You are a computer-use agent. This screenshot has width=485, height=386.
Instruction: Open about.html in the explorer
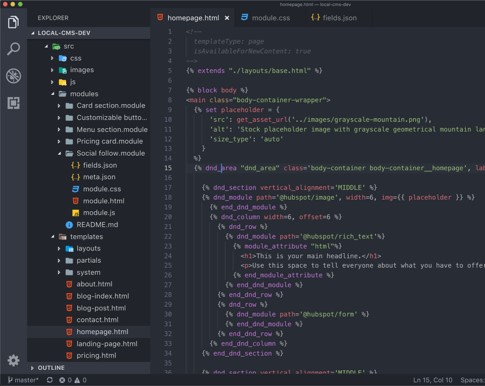pyautogui.click(x=89, y=284)
